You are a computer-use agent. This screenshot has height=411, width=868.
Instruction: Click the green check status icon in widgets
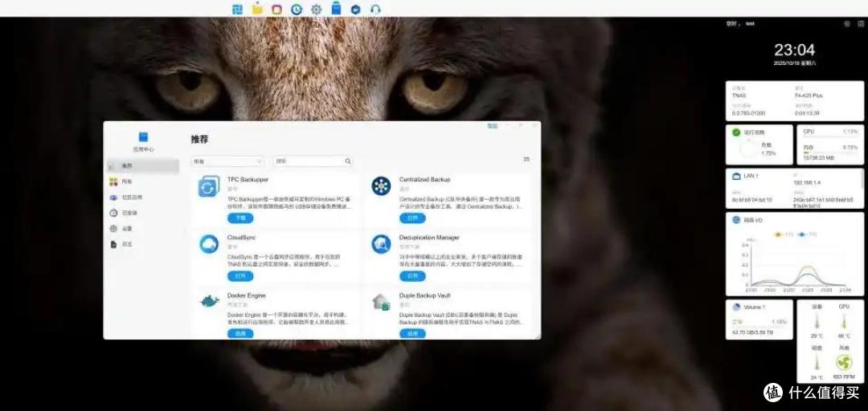[736, 132]
